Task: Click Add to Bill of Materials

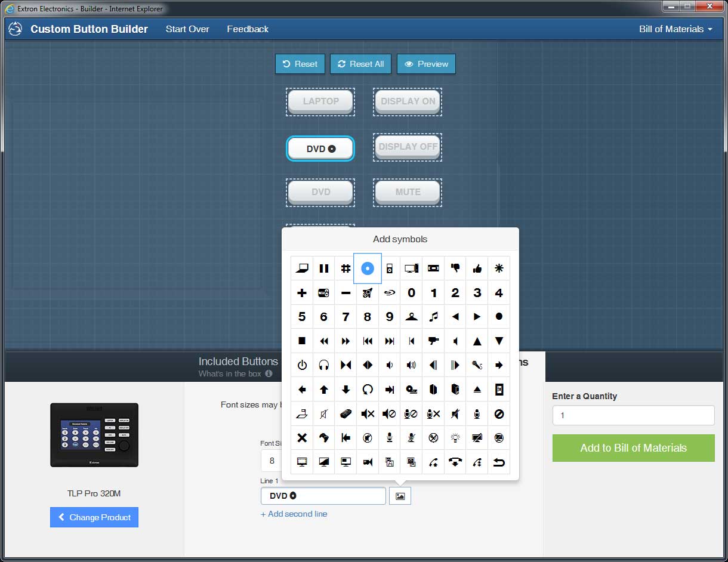Action: pyautogui.click(x=634, y=448)
